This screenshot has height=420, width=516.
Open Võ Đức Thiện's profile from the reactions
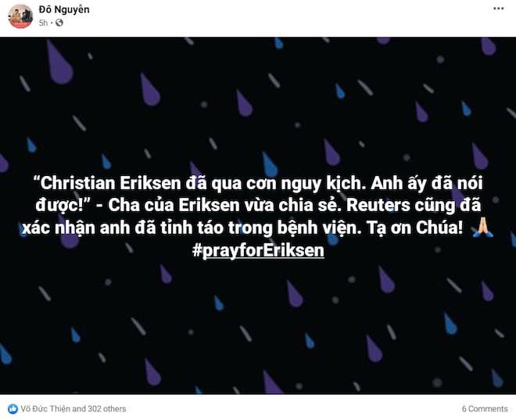tap(45, 409)
